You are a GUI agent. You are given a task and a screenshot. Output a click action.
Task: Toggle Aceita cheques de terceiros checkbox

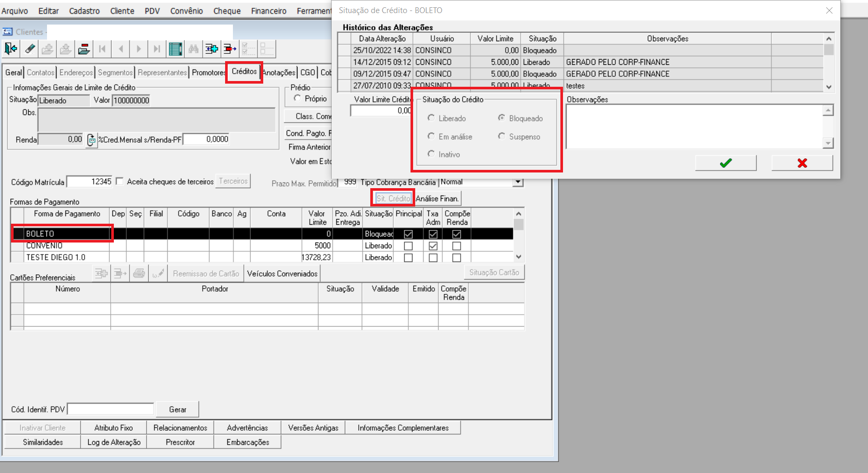tap(120, 181)
